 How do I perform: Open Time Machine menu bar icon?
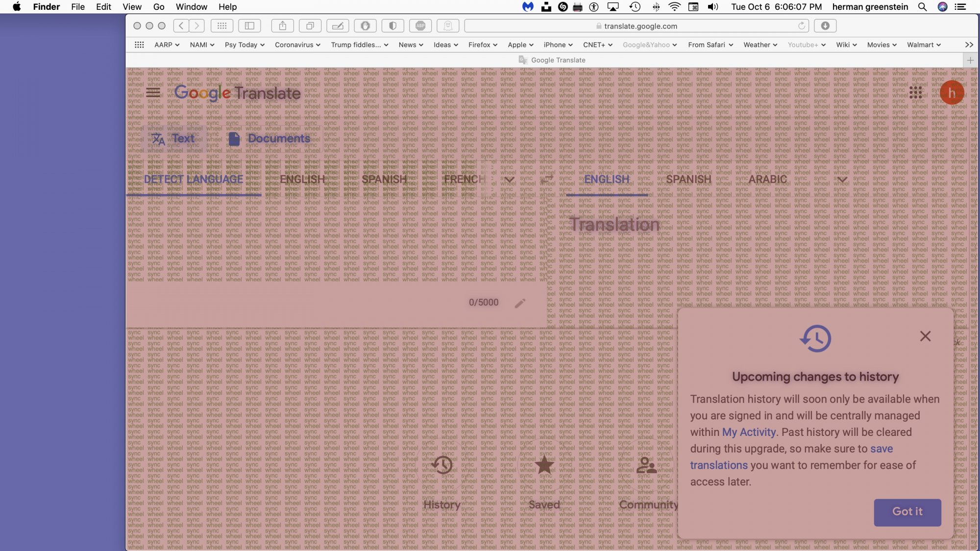click(x=635, y=7)
